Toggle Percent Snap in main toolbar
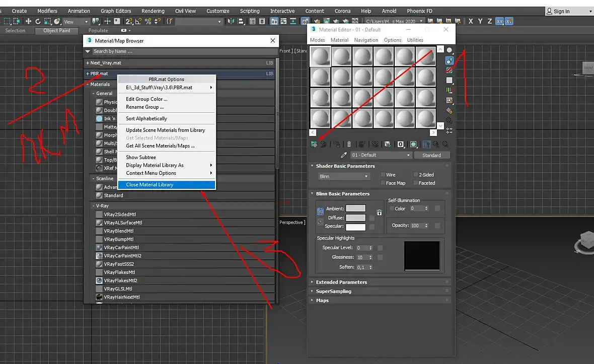Viewport: 594px width, 364px height. [x=148, y=21]
